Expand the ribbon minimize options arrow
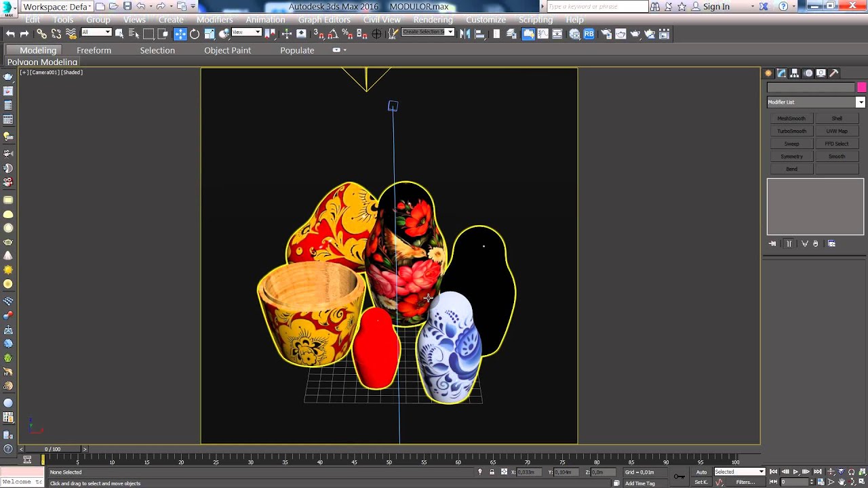868x488 pixels. point(344,50)
